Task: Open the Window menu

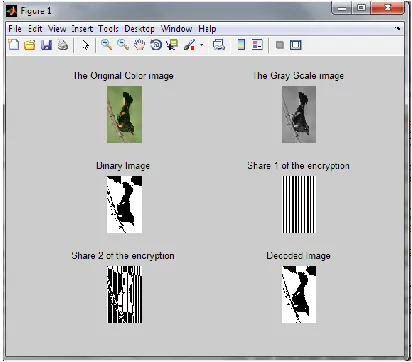Action: (176, 29)
